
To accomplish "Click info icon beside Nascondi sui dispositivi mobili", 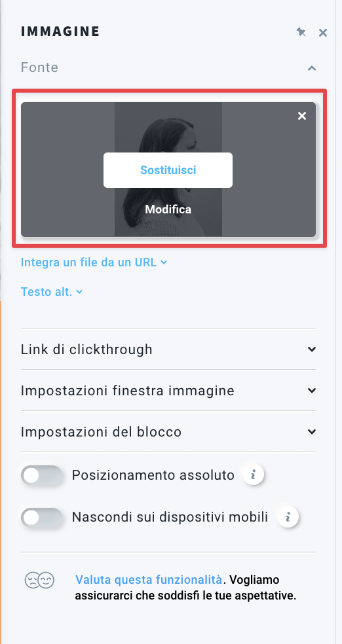I will pyautogui.click(x=288, y=516).
